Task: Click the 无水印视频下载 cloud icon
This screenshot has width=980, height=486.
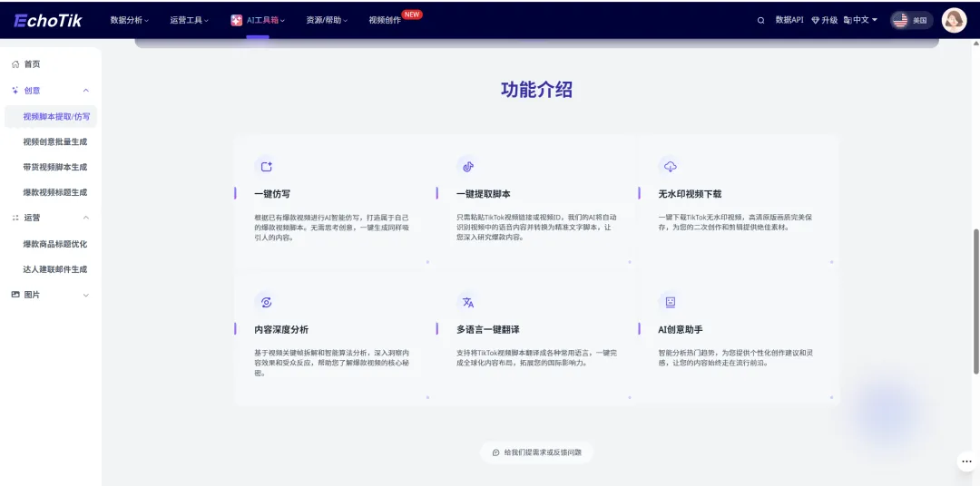Action: [x=670, y=167]
